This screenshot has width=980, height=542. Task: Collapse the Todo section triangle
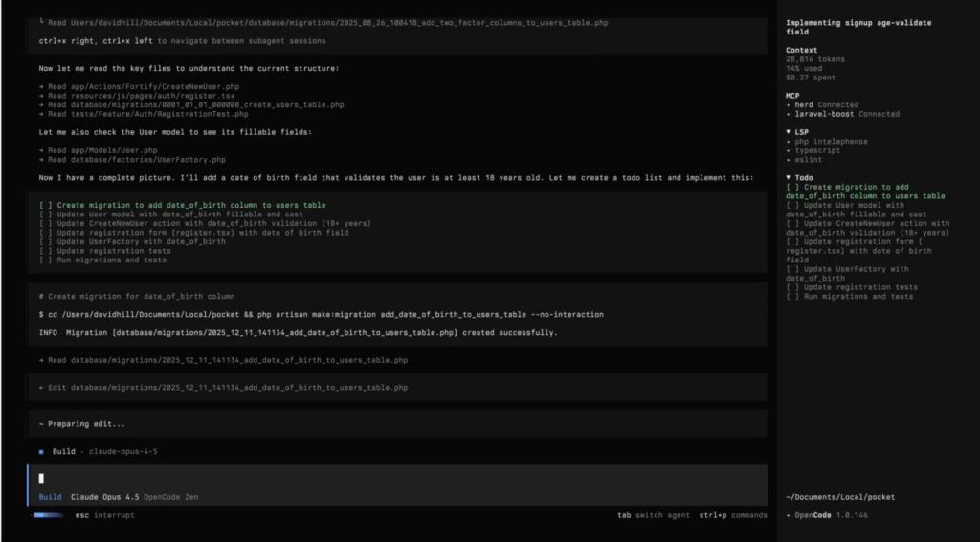[x=789, y=177]
